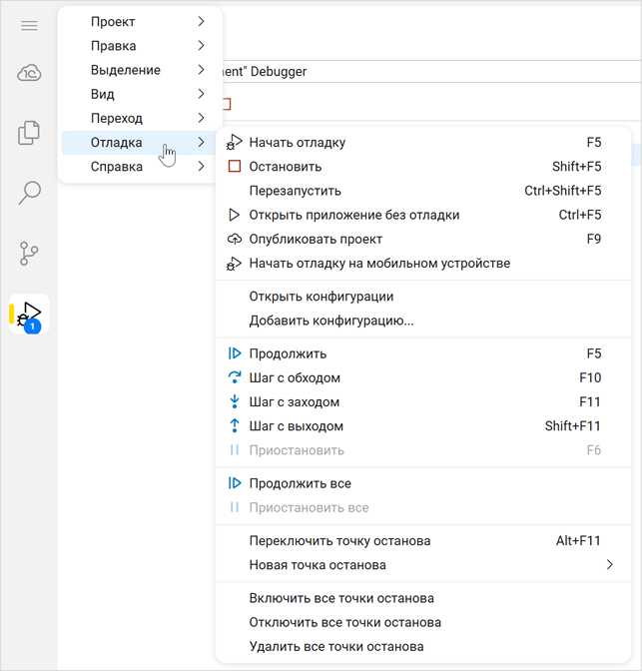Image resolution: width=642 pixels, height=672 pixels.
Task: Toggle breakpoint via Переключить точку останова
Action: pyautogui.click(x=339, y=541)
